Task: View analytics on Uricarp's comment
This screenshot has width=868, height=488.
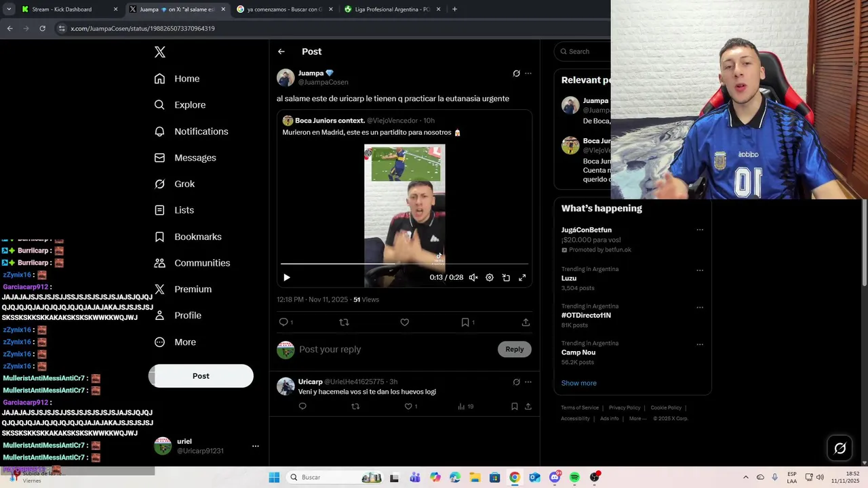Action: point(465,407)
